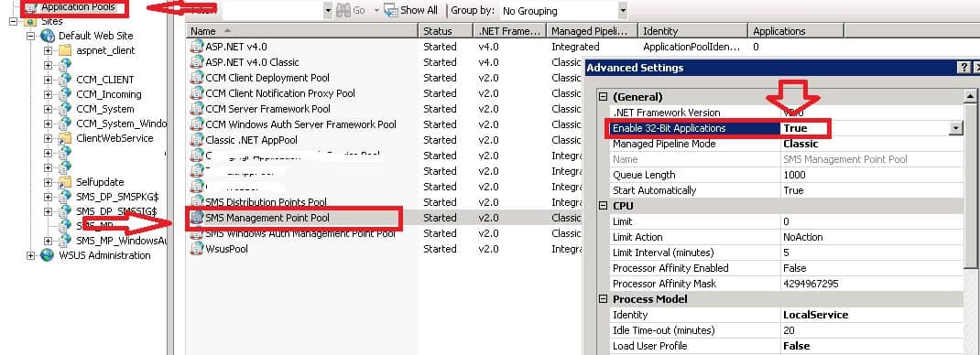This screenshot has height=355, width=980.
Task: Collapse the Default Web Site node
Action: coord(30,36)
